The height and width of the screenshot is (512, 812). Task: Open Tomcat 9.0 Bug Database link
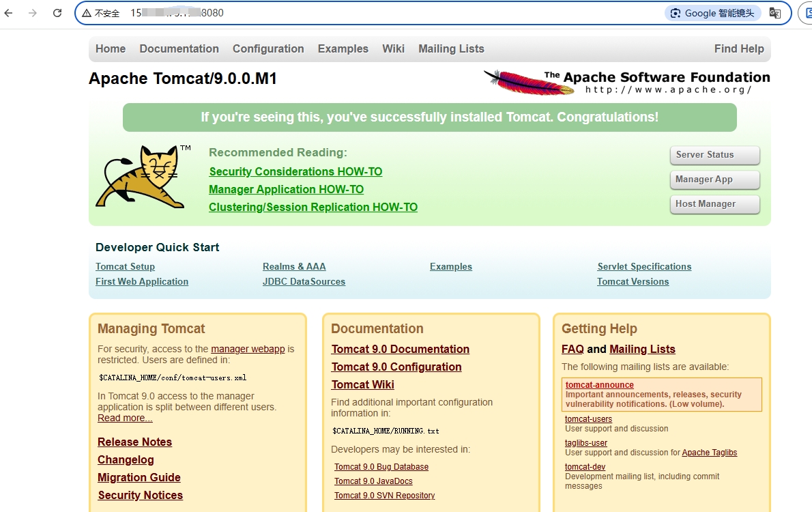coord(381,467)
